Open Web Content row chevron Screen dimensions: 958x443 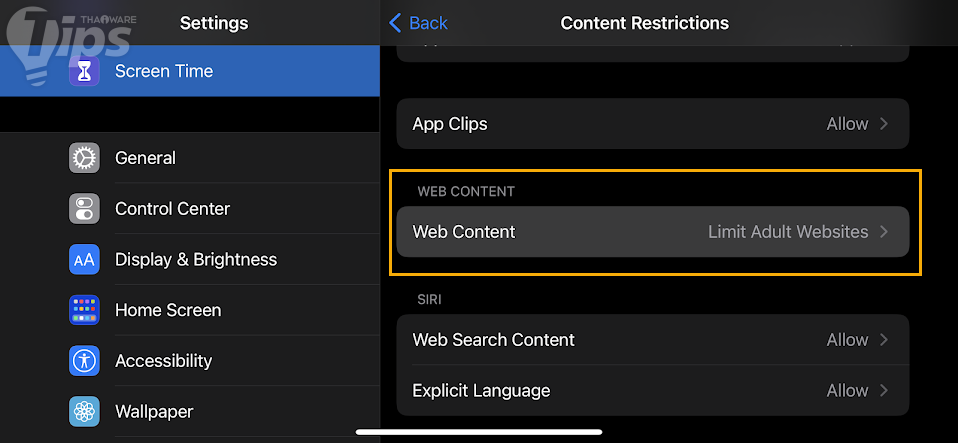[x=884, y=232]
